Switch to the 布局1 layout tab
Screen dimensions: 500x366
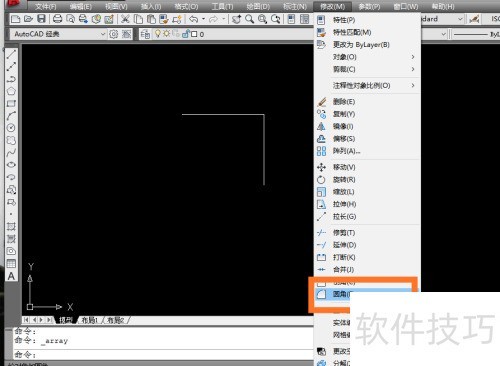click(x=90, y=320)
